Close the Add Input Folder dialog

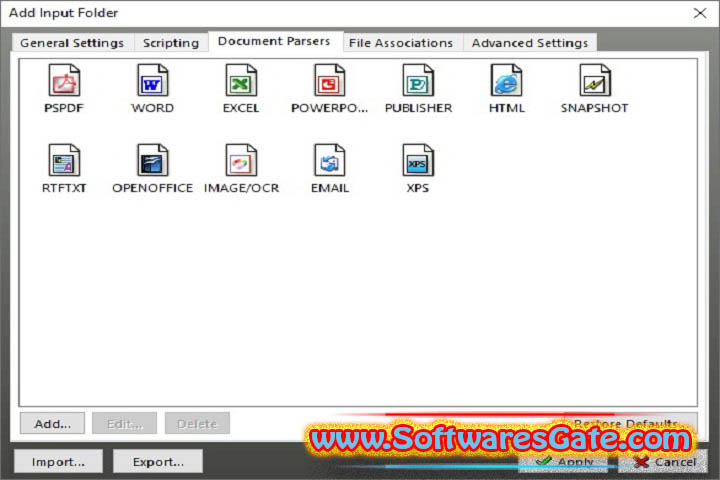700,13
